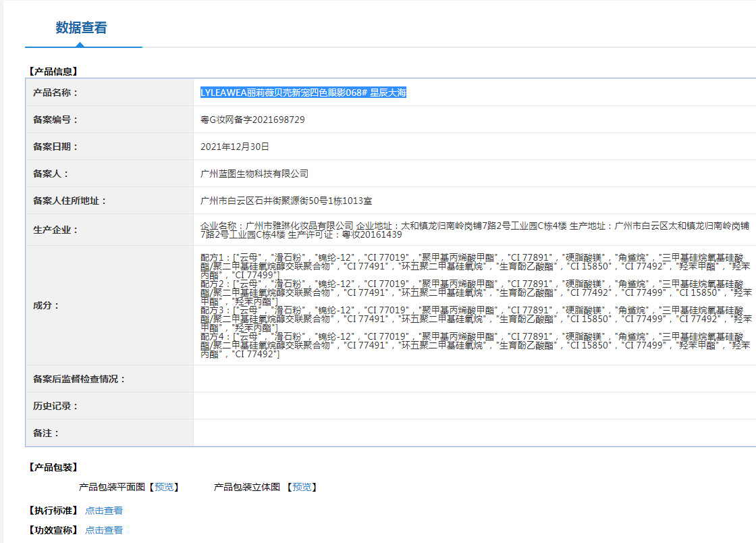The width and height of the screenshot is (756, 543).
Task: Click the 【执行标准】 heading label
Action: [53, 510]
